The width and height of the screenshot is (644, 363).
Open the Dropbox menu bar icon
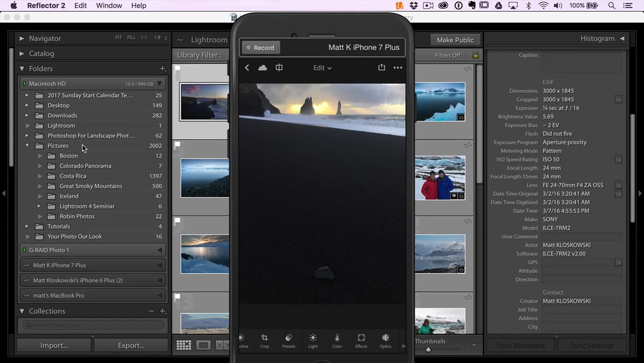pyautogui.click(x=413, y=5)
